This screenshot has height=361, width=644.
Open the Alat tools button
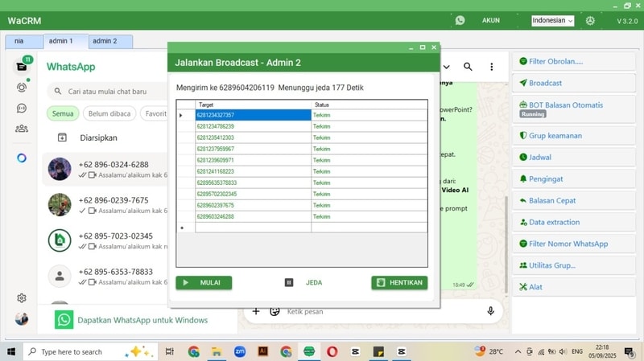pos(574,287)
